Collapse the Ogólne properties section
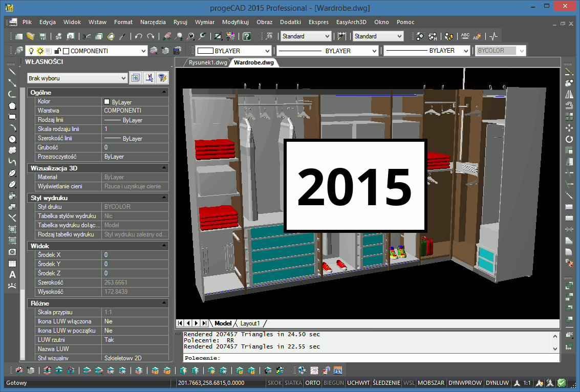Viewport: 580px width, 392px height. click(164, 92)
